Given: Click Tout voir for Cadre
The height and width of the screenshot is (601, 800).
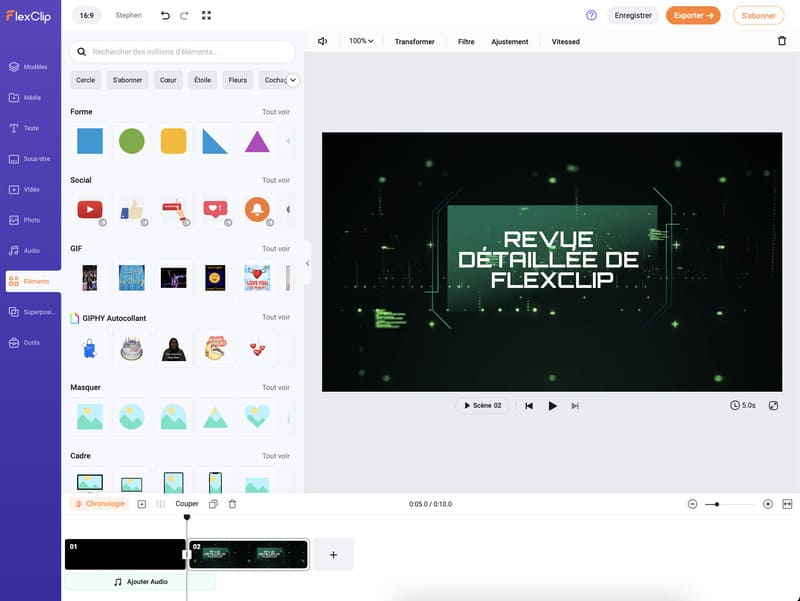Looking at the screenshot, I should point(276,456).
